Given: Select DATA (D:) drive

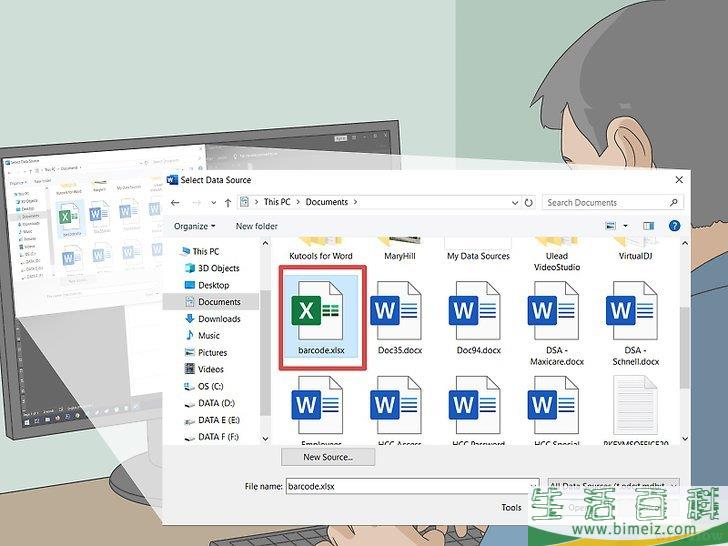Looking at the screenshot, I should (x=209, y=403).
